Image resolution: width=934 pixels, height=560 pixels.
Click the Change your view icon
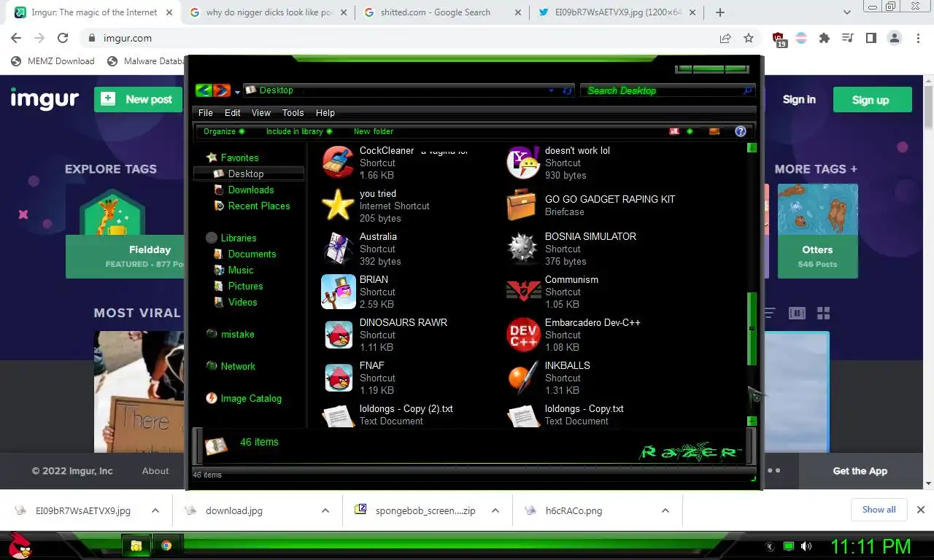674,131
